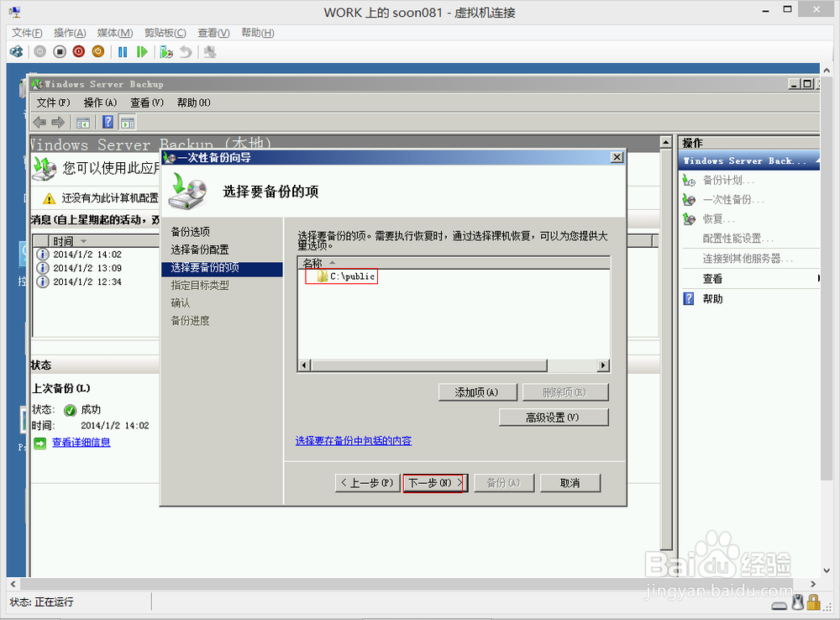
Task: Click the Forward arrow in Server Backup toolbar
Action: tap(58, 122)
